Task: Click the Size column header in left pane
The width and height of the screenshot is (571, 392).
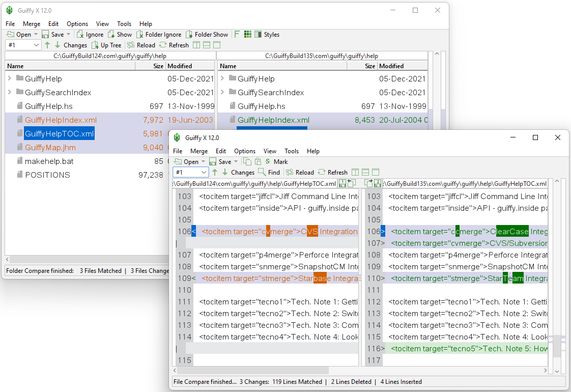Action: coord(158,66)
